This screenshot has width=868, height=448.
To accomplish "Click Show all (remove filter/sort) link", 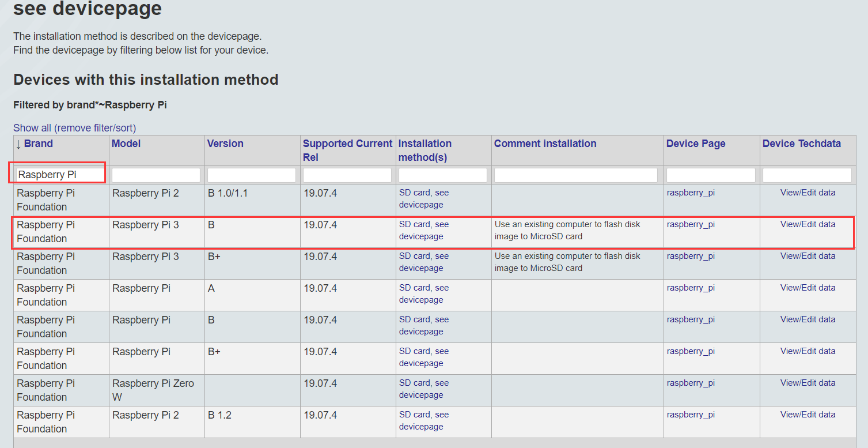I will point(75,128).
